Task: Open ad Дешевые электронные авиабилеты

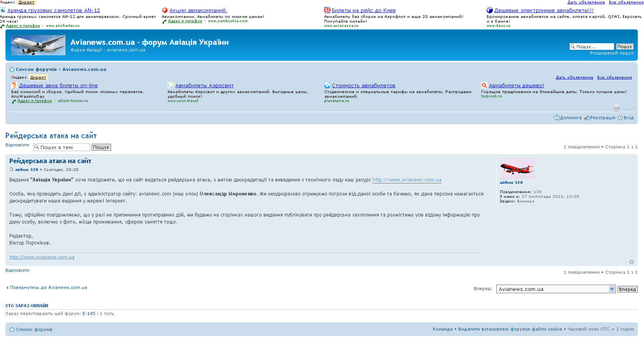Action: click(x=544, y=11)
